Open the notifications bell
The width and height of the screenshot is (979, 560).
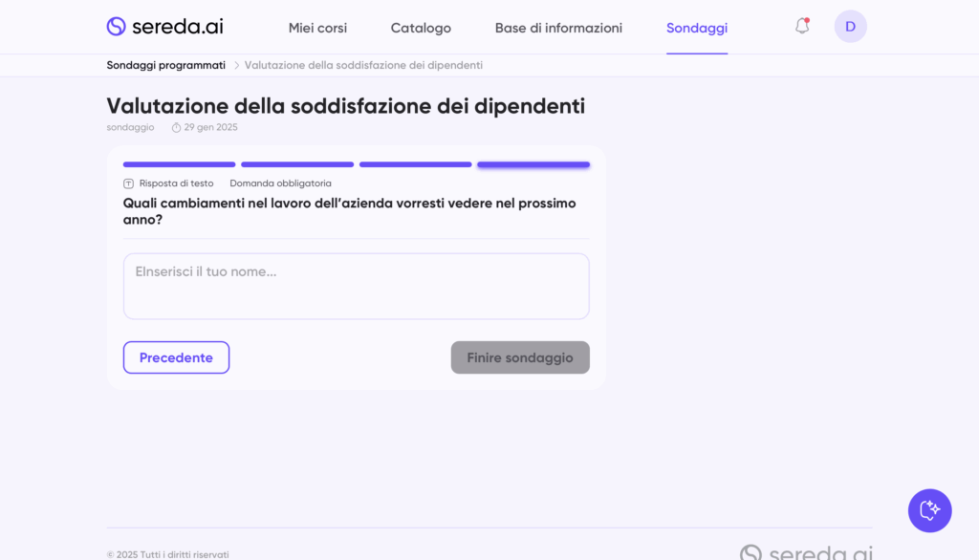[x=802, y=27]
